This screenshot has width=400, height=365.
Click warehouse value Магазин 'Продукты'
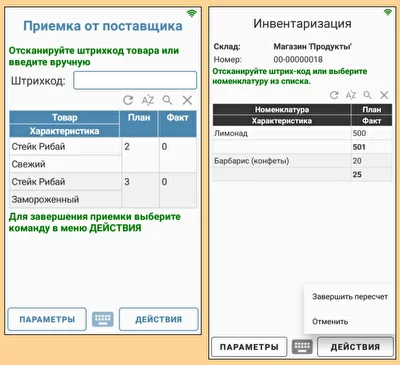click(x=313, y=46)
